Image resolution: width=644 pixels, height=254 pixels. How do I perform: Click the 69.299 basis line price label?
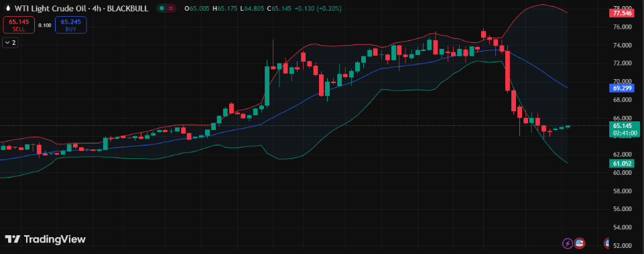(x=623, y=88)
